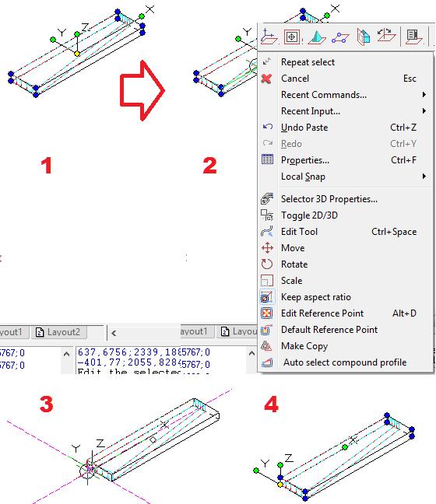436x504 pixels.
Task: Click the Repeat select icon
Action: pos(267,61)
